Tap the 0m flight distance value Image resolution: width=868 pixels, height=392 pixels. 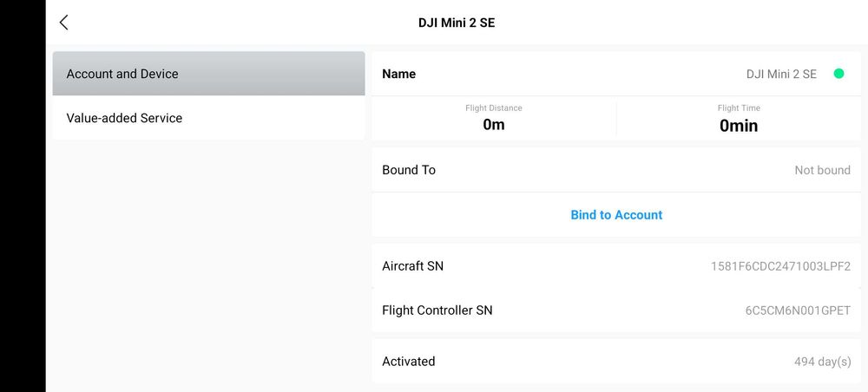click(x=494, y=125)
